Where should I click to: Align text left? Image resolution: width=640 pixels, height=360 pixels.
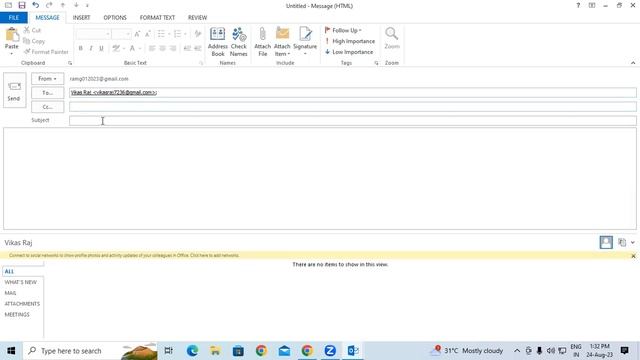tap(152, 48)
